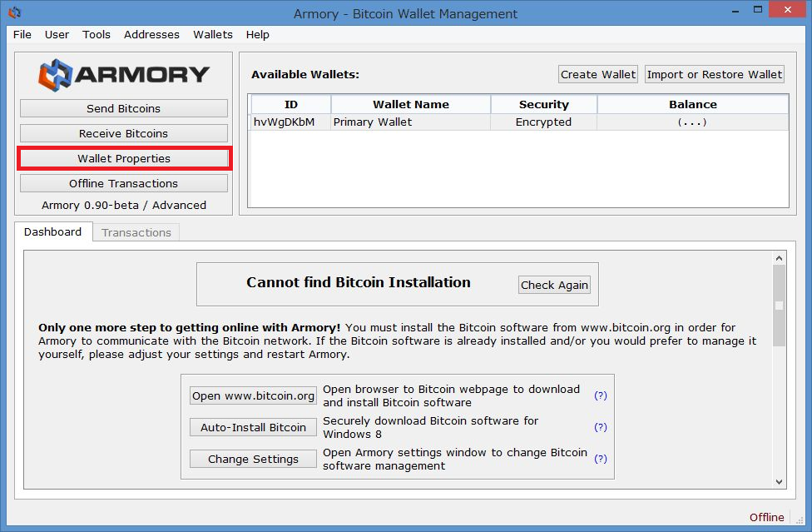Click the Receive Bitcoins button
812x532 pixels.
point(124,134)
